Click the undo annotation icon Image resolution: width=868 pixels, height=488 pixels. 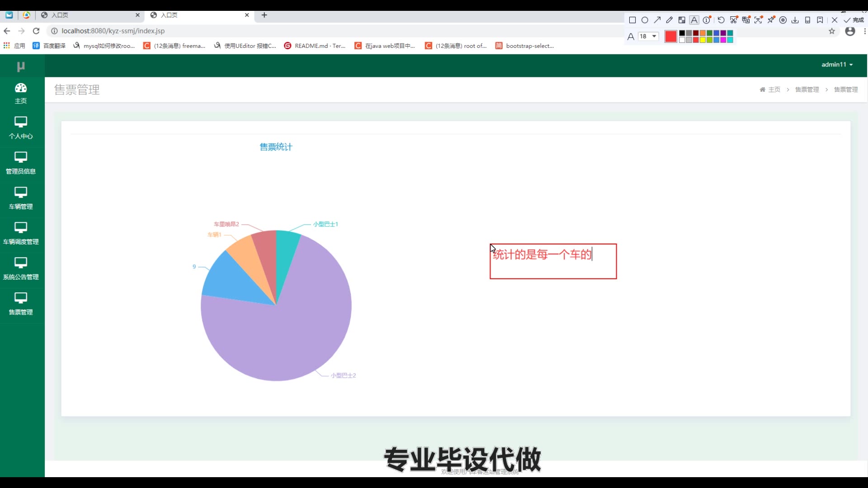pos(721,20)
